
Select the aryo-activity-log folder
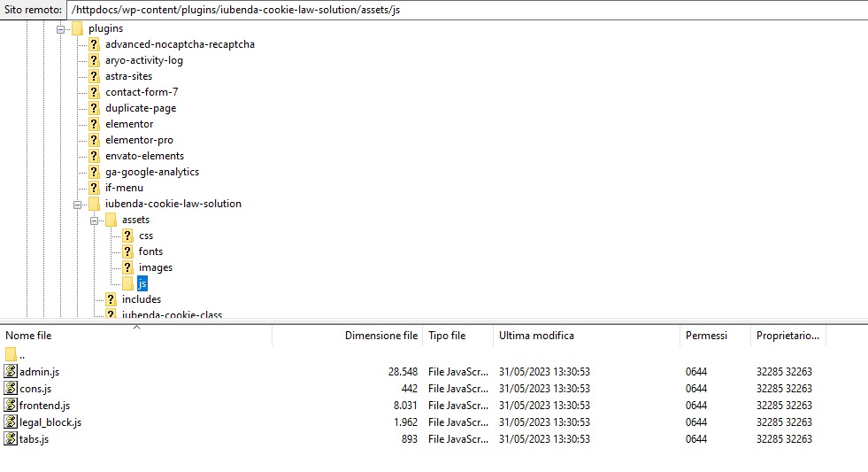coord(144,60)
